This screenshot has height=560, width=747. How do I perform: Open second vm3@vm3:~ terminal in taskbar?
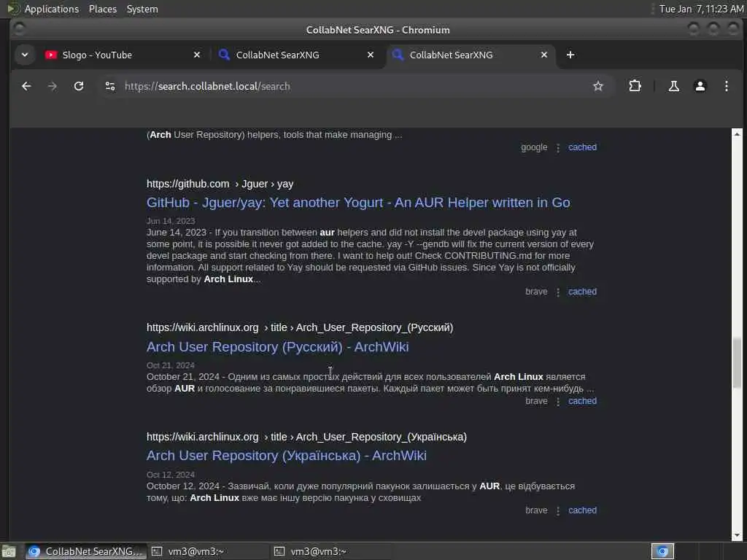(330, 551)
